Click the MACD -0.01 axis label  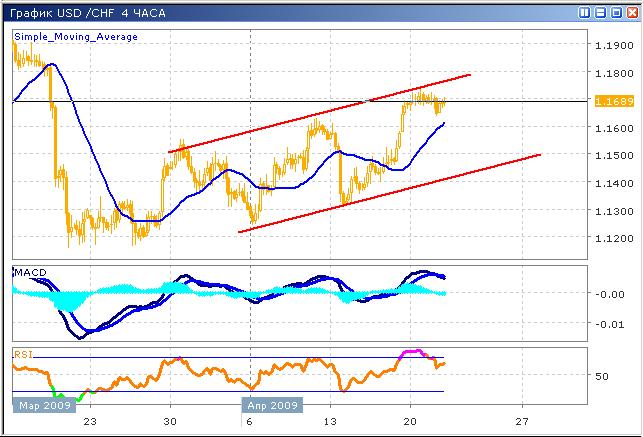[608, 323]
